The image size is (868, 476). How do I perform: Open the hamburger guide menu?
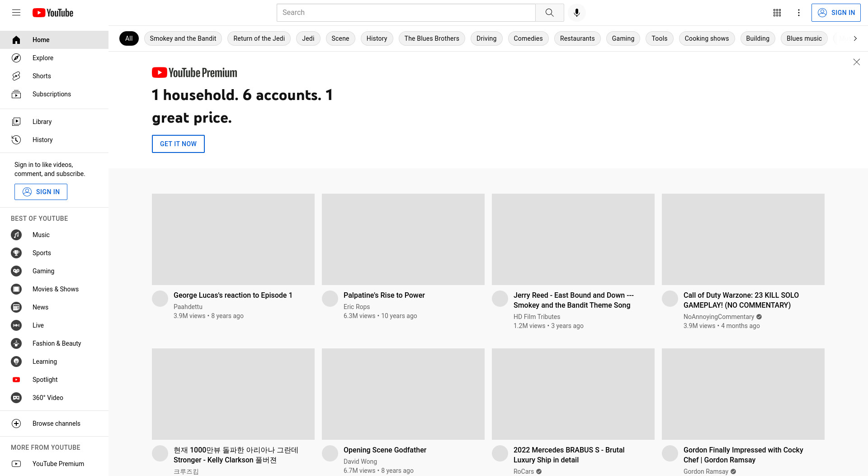[x=16, y=13]
